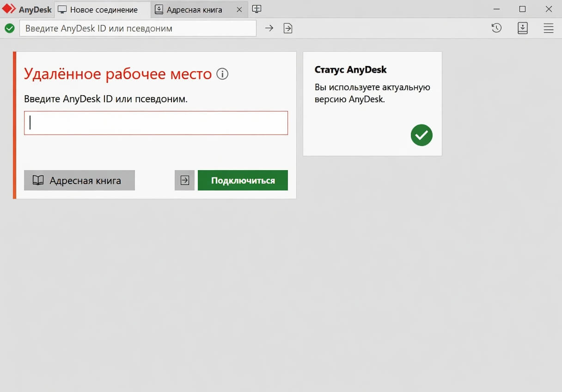
Task: Click the green connection status icon
Action: click(9, 29)
